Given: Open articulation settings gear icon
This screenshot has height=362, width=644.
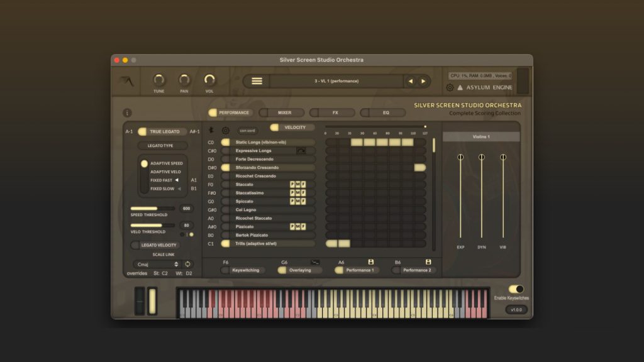Looking at the screenshot, I should pyautogui.click(x=226, y=131).
